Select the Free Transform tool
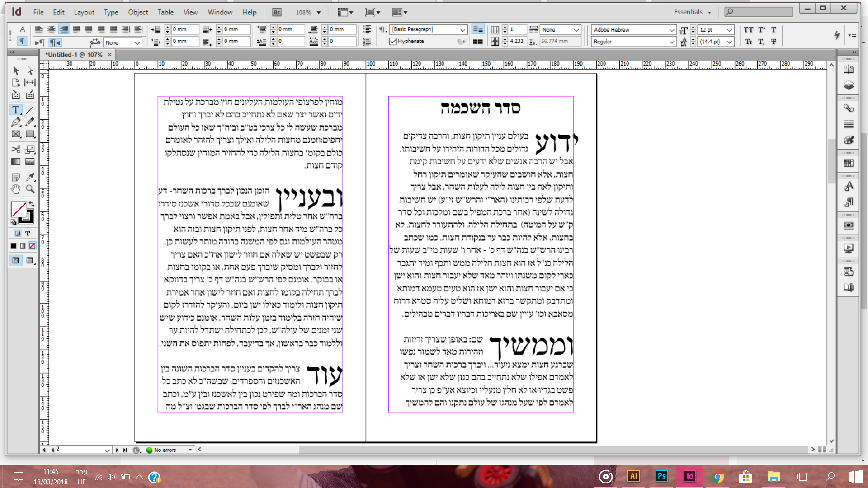868x488 pixels. coord(30,149)
